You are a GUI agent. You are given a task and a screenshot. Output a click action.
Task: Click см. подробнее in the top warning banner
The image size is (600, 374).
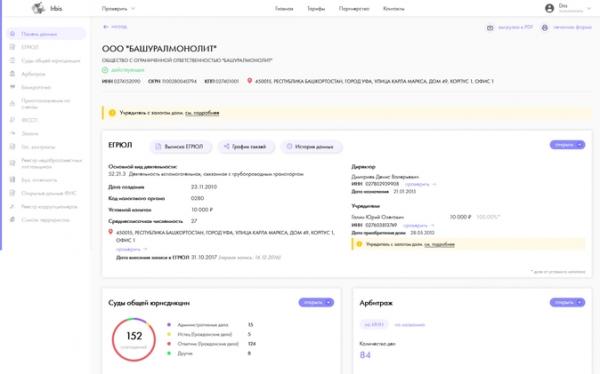pyautogui.click(x=202, y=113)
